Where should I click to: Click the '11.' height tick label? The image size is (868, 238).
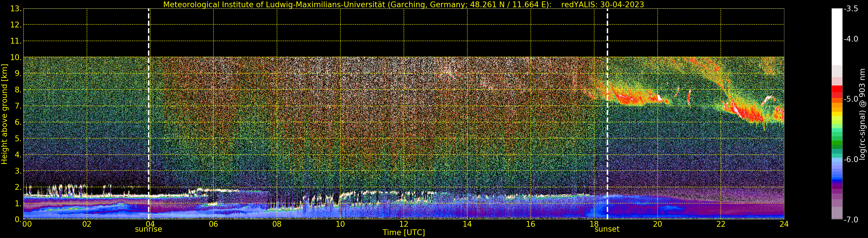click(16, 41)
